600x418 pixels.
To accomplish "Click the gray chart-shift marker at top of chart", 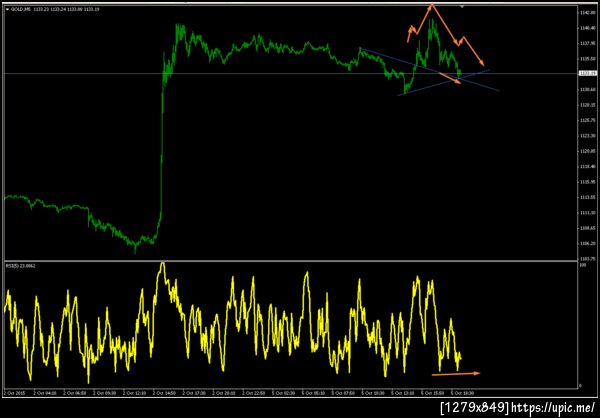I will point(462,7).
